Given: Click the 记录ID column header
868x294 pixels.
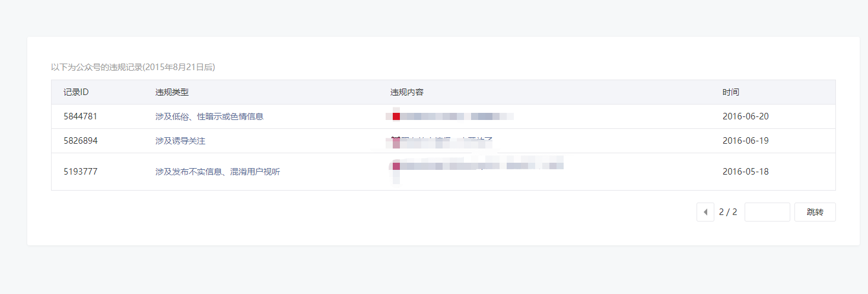Looking at the screenshot, I should coord(76,92).
